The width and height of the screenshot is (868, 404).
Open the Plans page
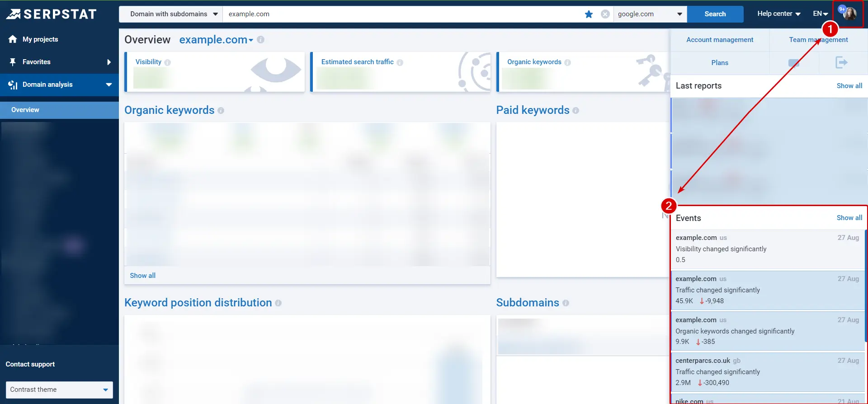pyautogui.click(x=720, y=63)
